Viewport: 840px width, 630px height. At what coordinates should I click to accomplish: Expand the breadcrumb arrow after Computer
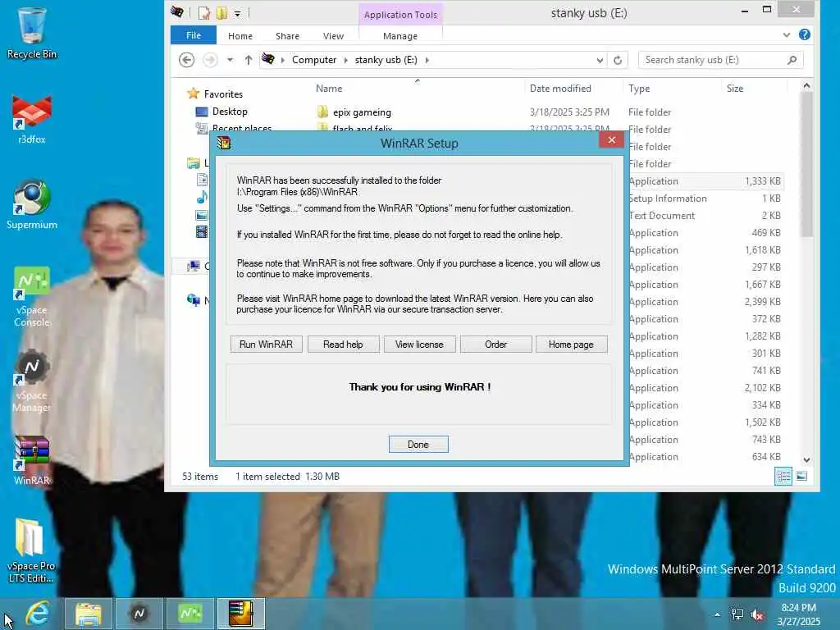[x=345, y=60]
